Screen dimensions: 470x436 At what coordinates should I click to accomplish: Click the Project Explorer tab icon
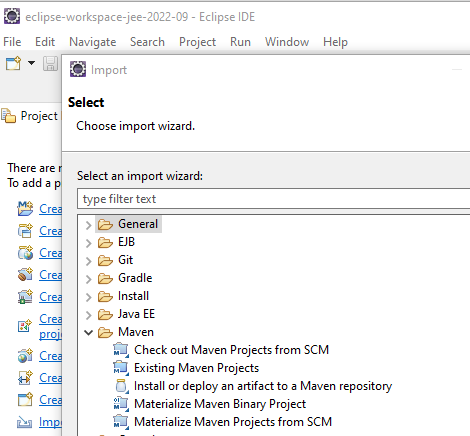pyautogui.click(x=8, y=116)
